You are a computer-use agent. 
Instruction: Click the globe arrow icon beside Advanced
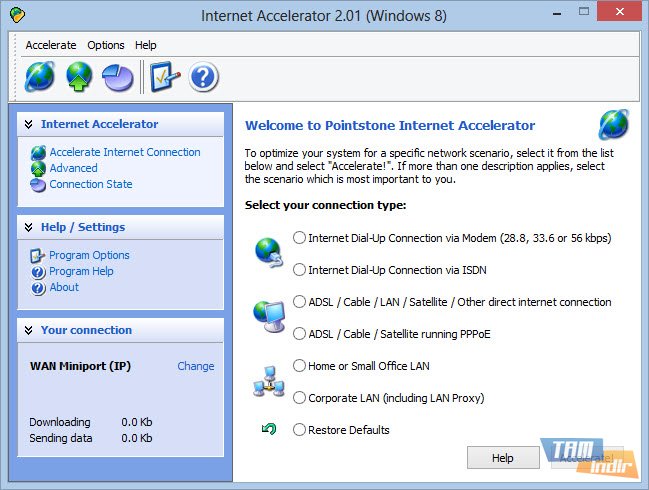coord(38,168)
